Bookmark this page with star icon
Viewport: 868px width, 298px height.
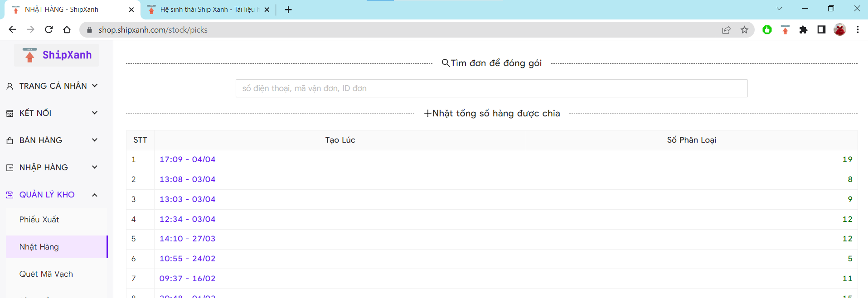(x=744, y=30)
